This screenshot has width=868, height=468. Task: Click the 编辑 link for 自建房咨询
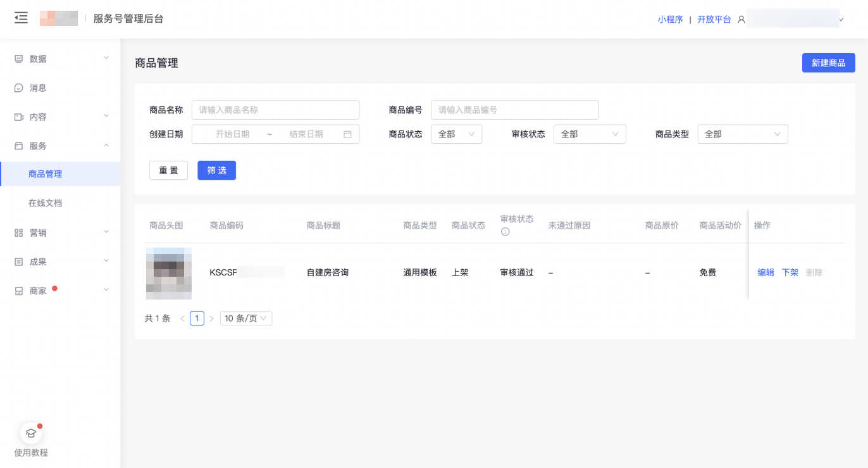766,273
